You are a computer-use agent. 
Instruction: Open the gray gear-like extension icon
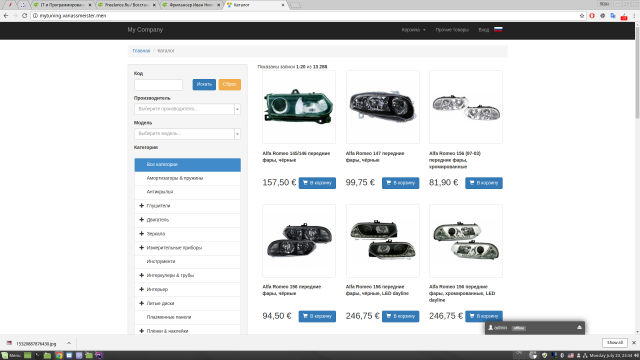tap(602, 16)
